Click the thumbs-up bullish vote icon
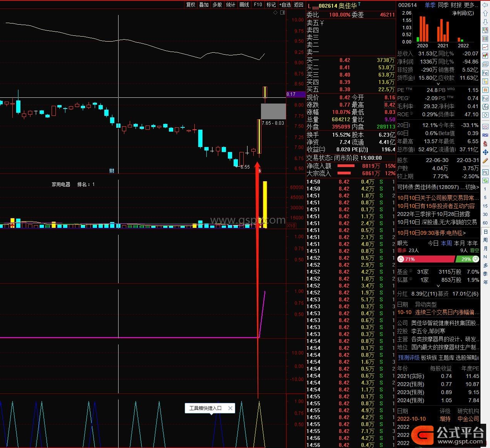 (401, 259)
